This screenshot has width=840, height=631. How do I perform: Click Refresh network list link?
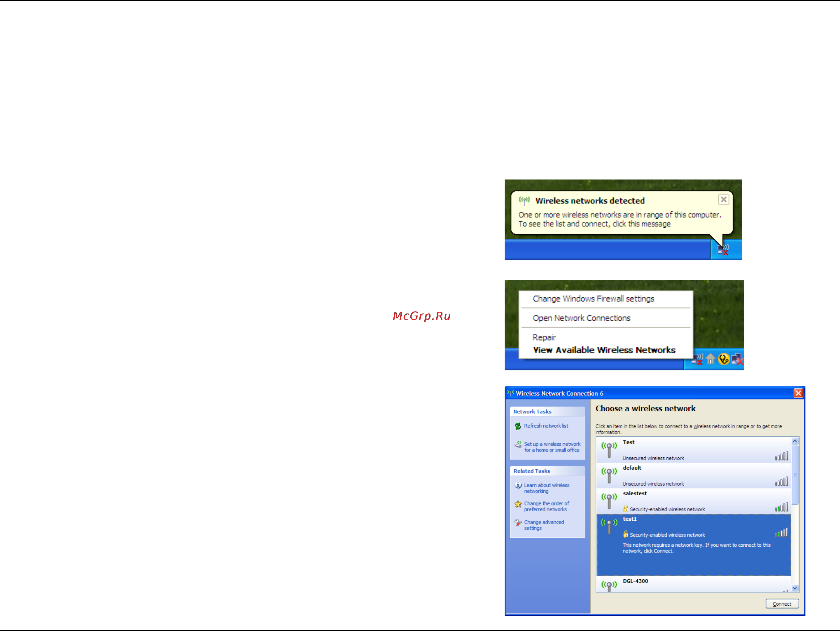point(546,426)
